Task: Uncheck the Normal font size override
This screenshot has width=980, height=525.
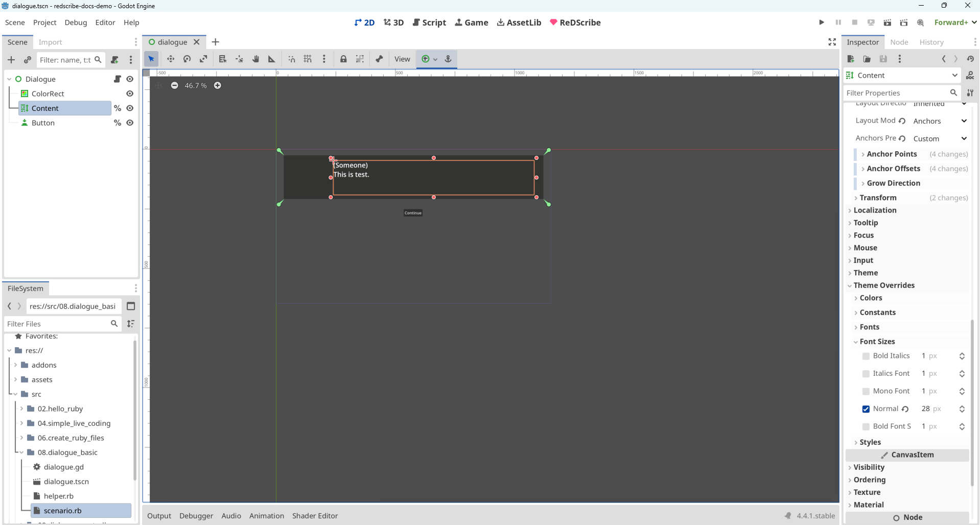Action: (866, 409)
